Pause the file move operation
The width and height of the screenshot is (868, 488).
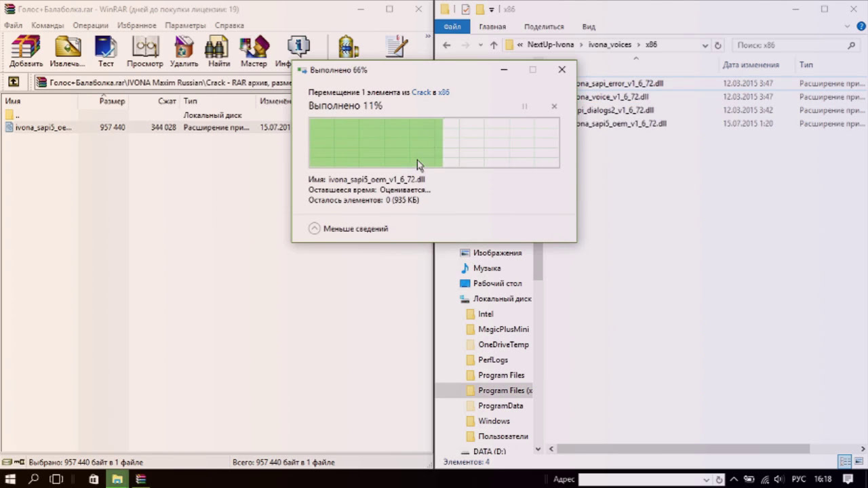[x=524, y=106]
